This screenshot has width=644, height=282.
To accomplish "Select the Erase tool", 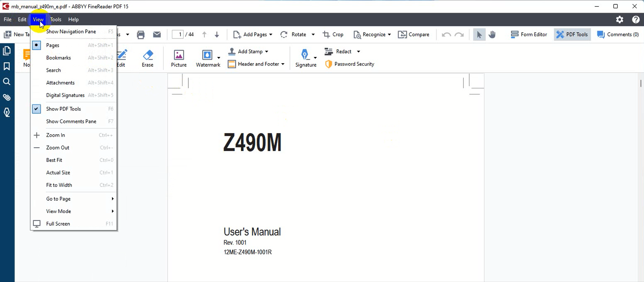I will coord(147,58).
